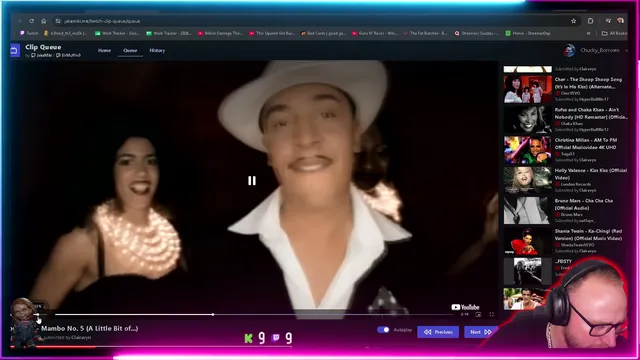This screenshot has width=640, height=360.
Task: Click the Chucky_Borrows avatar
Action: (x=569, y=51)
